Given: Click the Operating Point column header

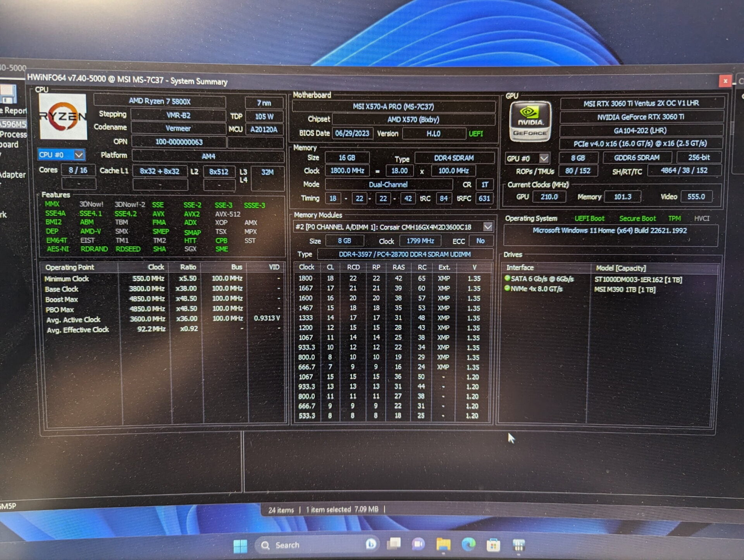Looking at the screenshot, I should pyautogui.click(x=79, y=267).
